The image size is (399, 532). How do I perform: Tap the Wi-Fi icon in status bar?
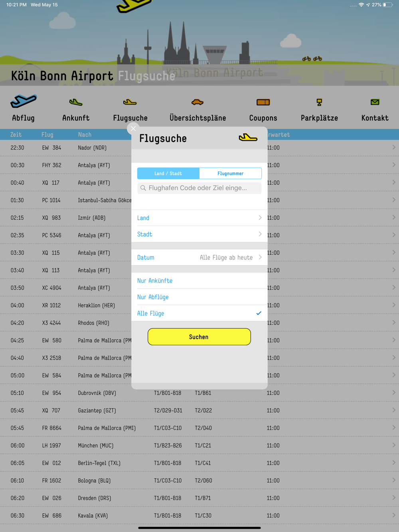click(361, 5)
